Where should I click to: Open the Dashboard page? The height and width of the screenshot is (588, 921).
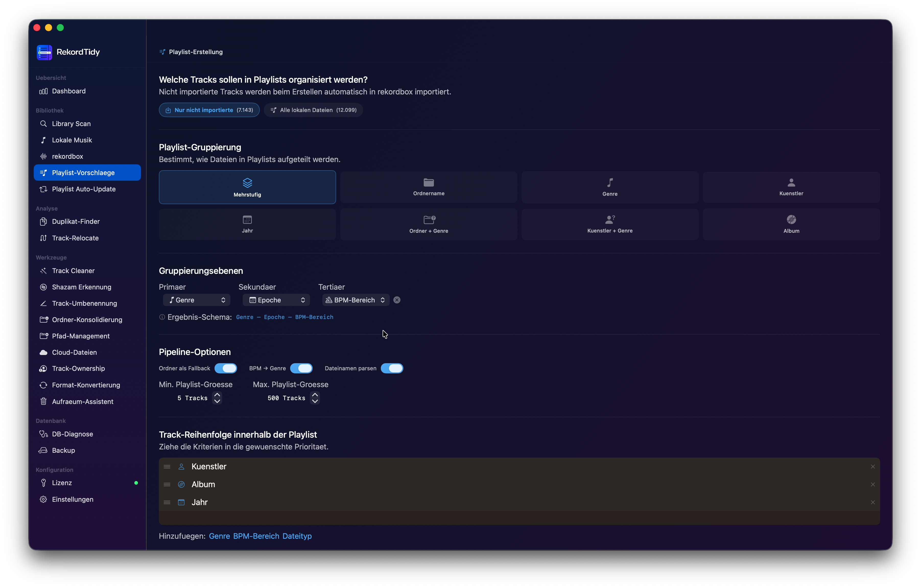87,91
